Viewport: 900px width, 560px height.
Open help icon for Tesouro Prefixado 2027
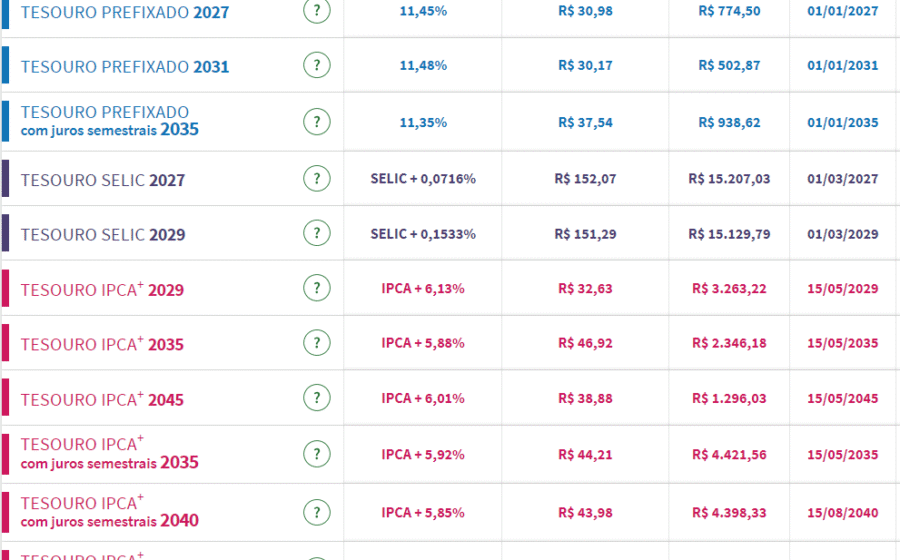(317, 10)
